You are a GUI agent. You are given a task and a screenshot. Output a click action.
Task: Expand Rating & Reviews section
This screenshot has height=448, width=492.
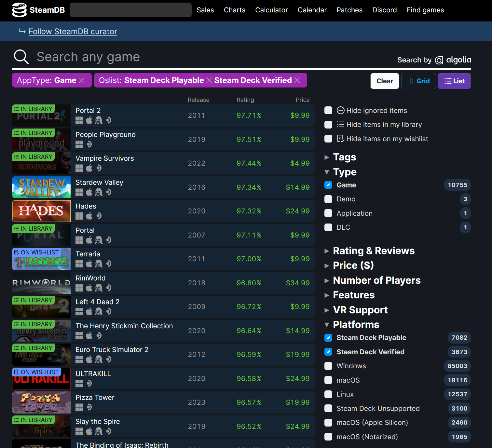coord(370,251)
